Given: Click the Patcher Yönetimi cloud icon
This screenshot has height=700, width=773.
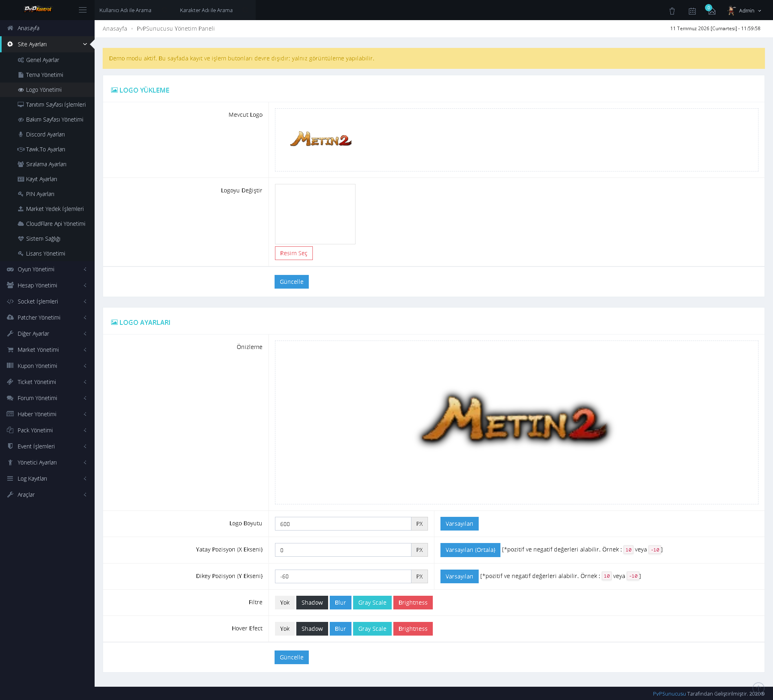Looking at the screenshot, I should (x=10, y=318).
